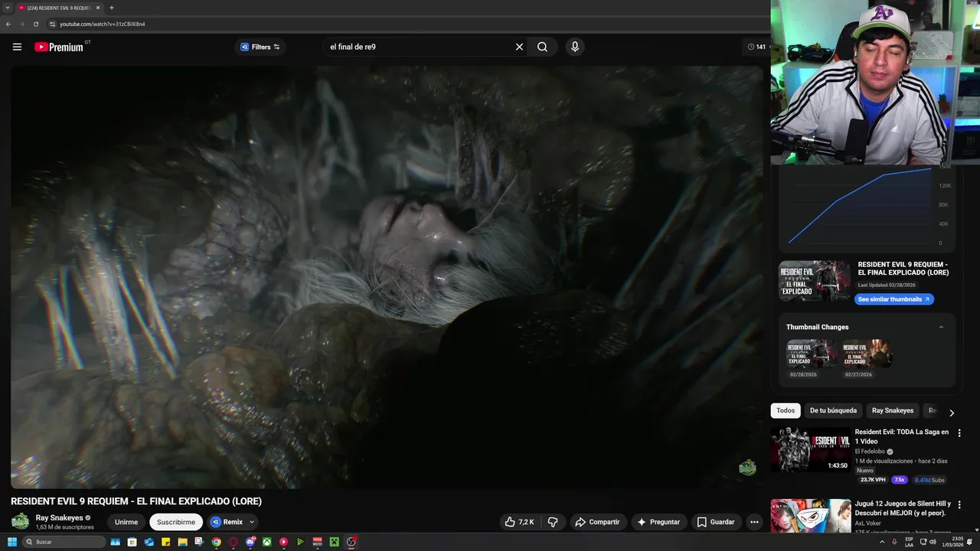This screenshot has width=980, height=551.
Task: Click the ESP LAA language indicator
Action: [909, 542]
